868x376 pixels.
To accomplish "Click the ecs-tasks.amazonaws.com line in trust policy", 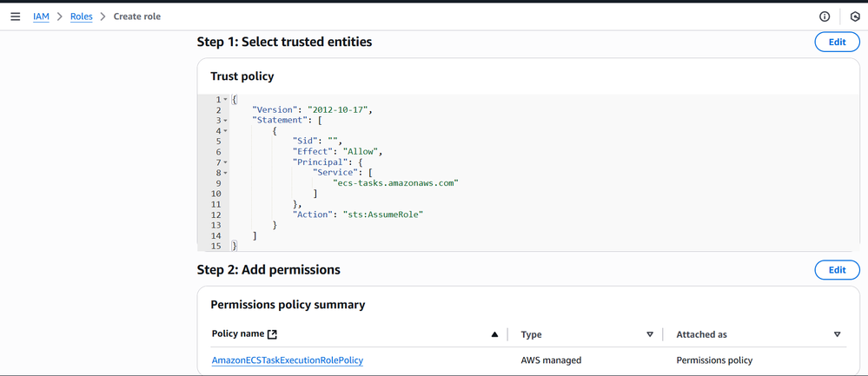I will tap(395, 183).
